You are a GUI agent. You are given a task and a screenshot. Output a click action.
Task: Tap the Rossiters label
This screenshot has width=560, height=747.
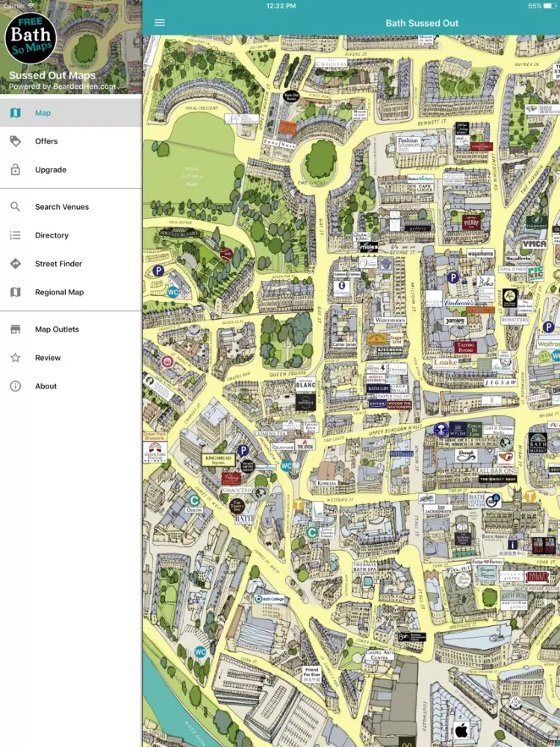coord(514,320)
